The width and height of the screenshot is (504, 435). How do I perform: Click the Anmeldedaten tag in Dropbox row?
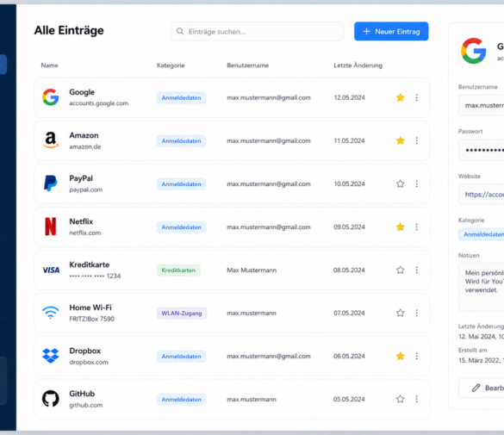[x=181, y=357]
